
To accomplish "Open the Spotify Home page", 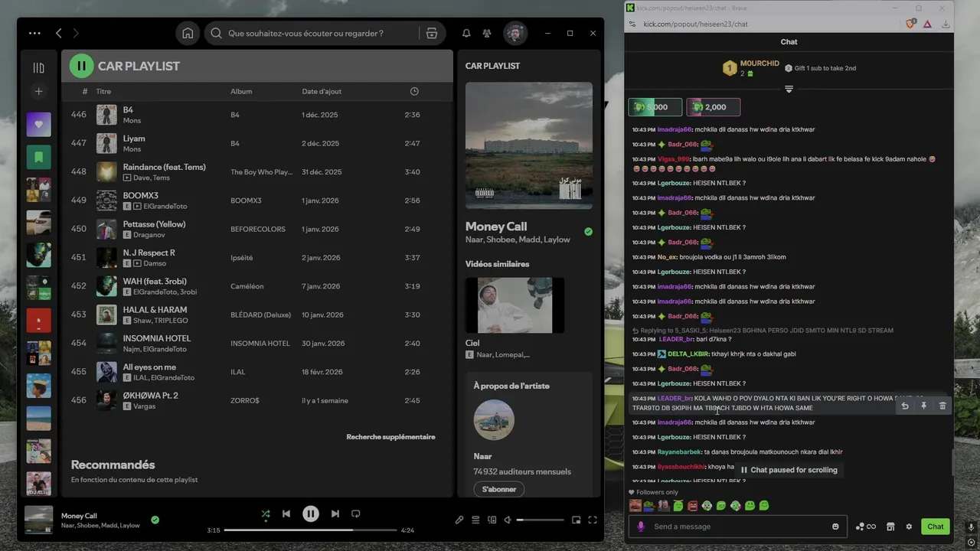I will coord(188,34).
